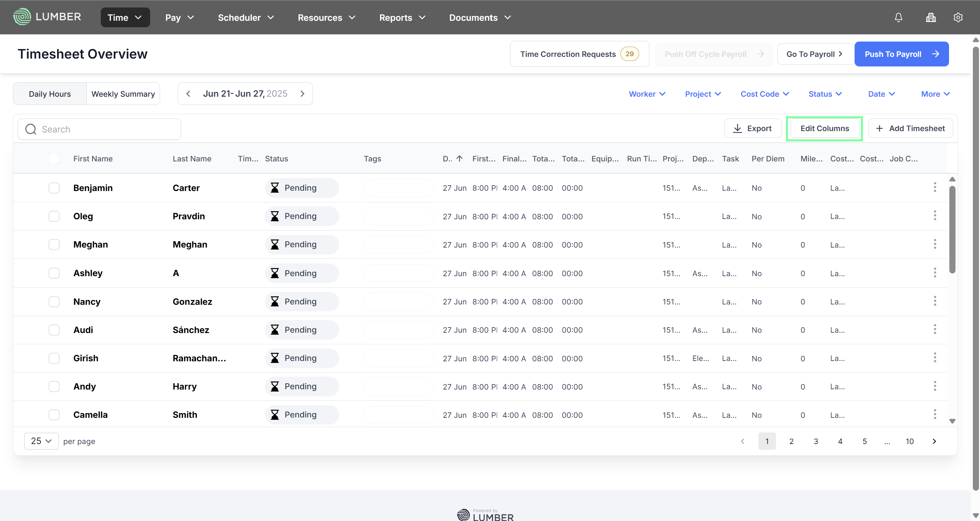Open the Documents menu
Viewport: 980px width, 521px height.
point(480,17)
